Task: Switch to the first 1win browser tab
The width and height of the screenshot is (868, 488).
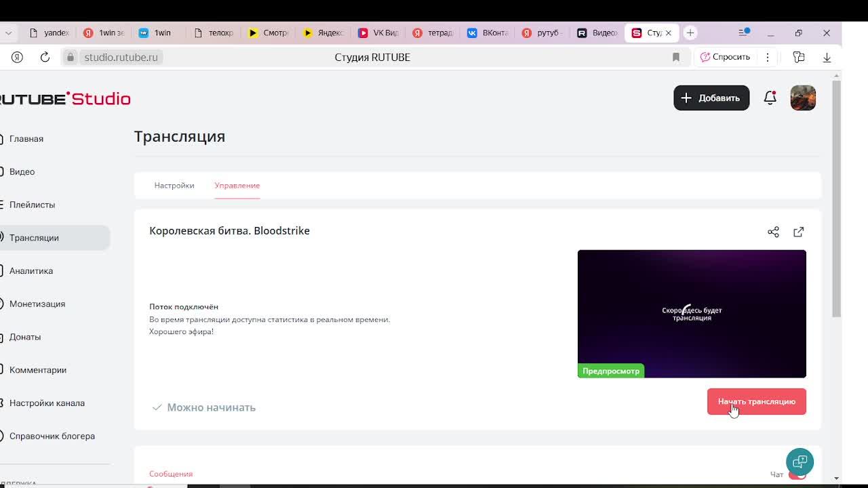Action: [104, 33]
